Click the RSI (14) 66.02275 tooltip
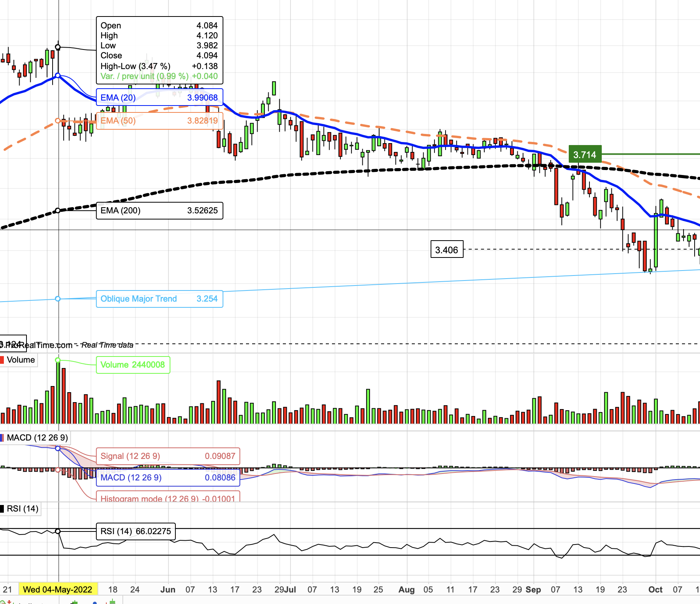This screenshot has height=604, width=700. pyautogui.click(x=136, y=531)
